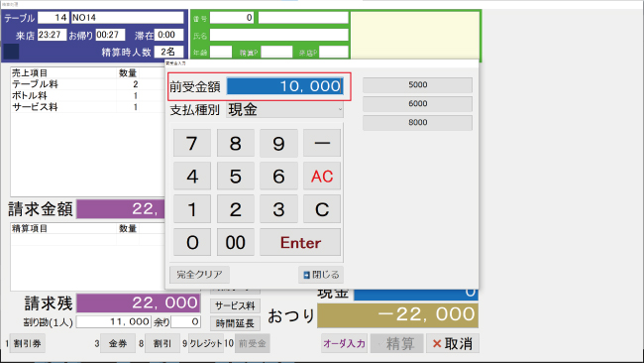Click the Enter key on keypad

(x=300, y=243)
